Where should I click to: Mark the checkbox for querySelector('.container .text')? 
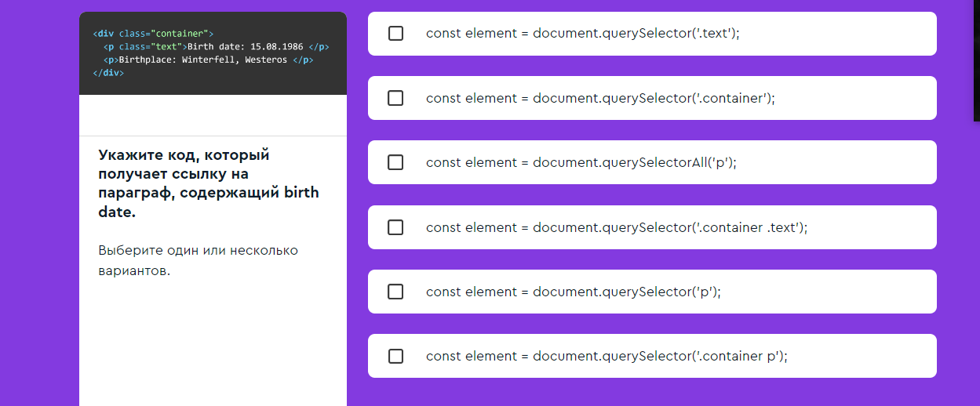(x=396, y=227)
